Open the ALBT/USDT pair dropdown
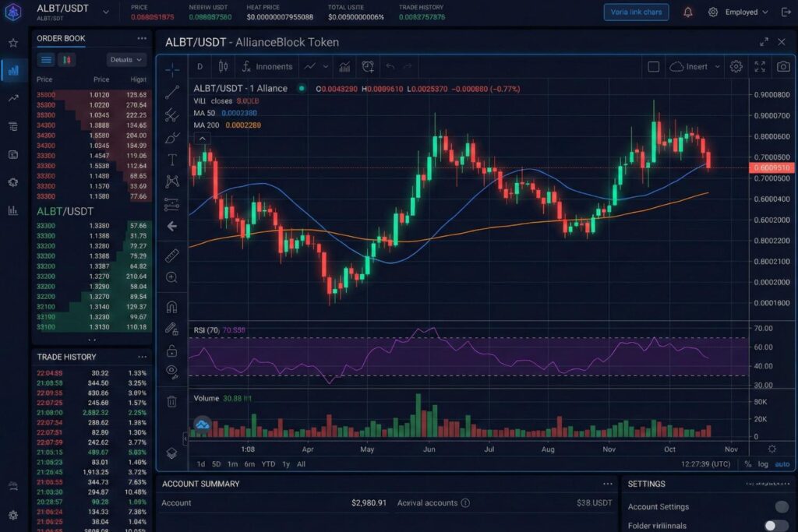Image resolution: width=798 pixels, height=532 pixels. tap(105, 12)
